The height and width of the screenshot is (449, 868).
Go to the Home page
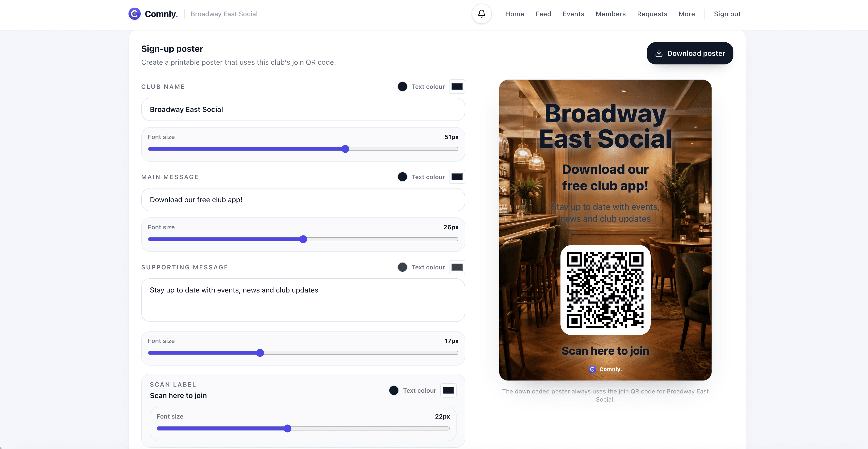(515, 14)
